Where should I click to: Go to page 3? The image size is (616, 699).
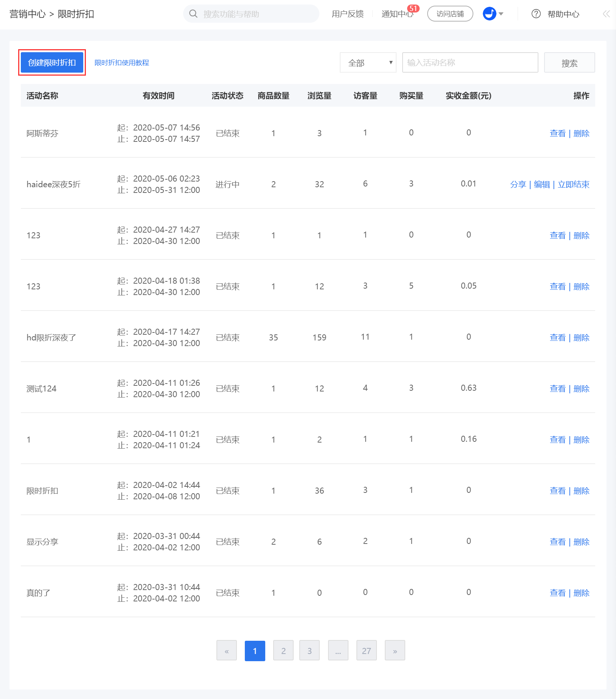pyautogui.click(x=310, y=651)
